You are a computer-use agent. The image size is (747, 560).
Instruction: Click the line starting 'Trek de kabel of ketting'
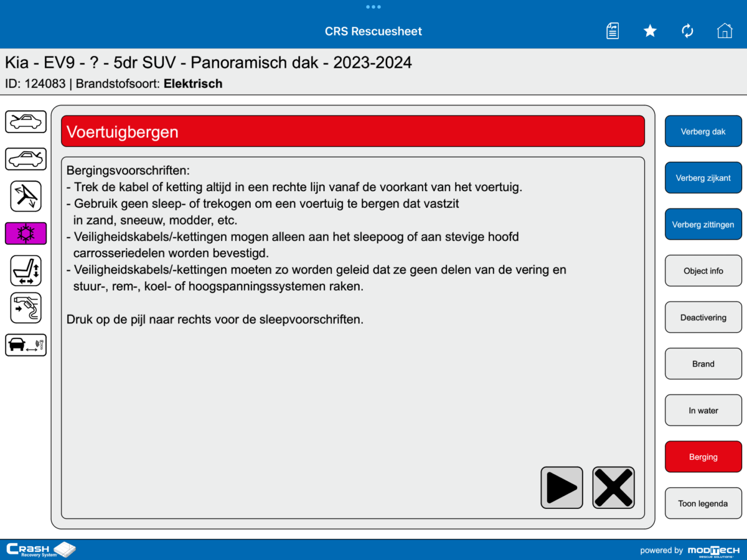pos(294,187)
